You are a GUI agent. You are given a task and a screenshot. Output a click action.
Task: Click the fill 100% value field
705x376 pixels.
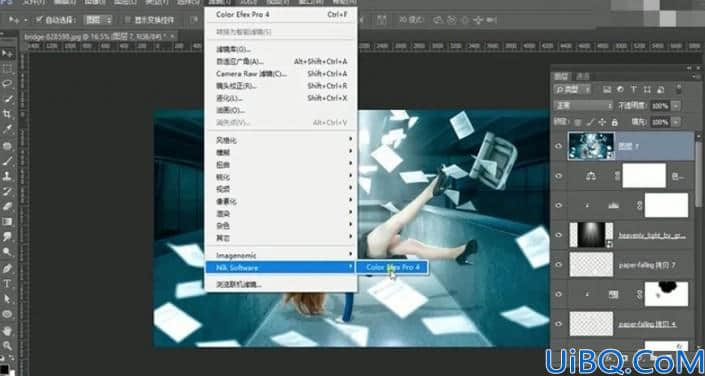(x=660, y=122)
